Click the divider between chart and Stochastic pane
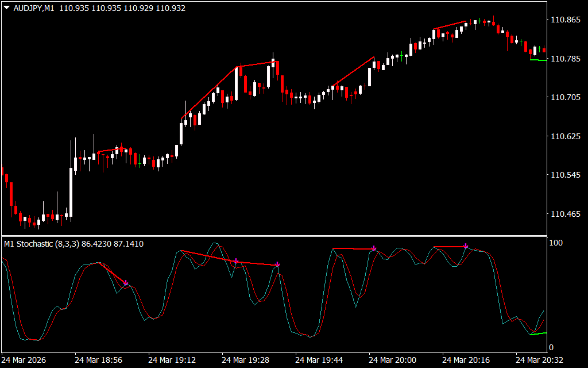Image resolution: width=588 pixels, height=368 pixels. pos(274,236)
